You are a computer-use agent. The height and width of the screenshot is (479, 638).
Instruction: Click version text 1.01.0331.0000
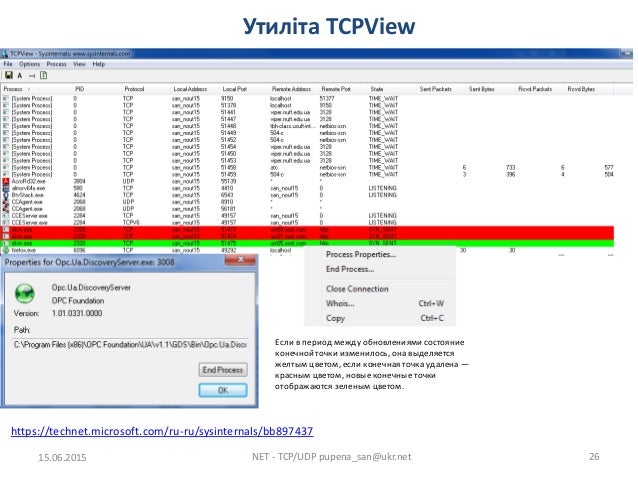[77, 313]
